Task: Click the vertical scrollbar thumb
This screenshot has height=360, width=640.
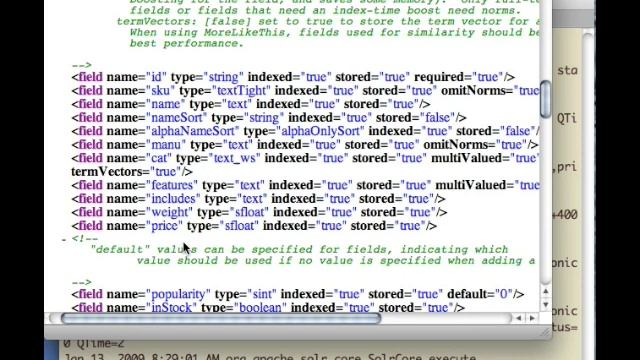Action: [x=545, y=99]
